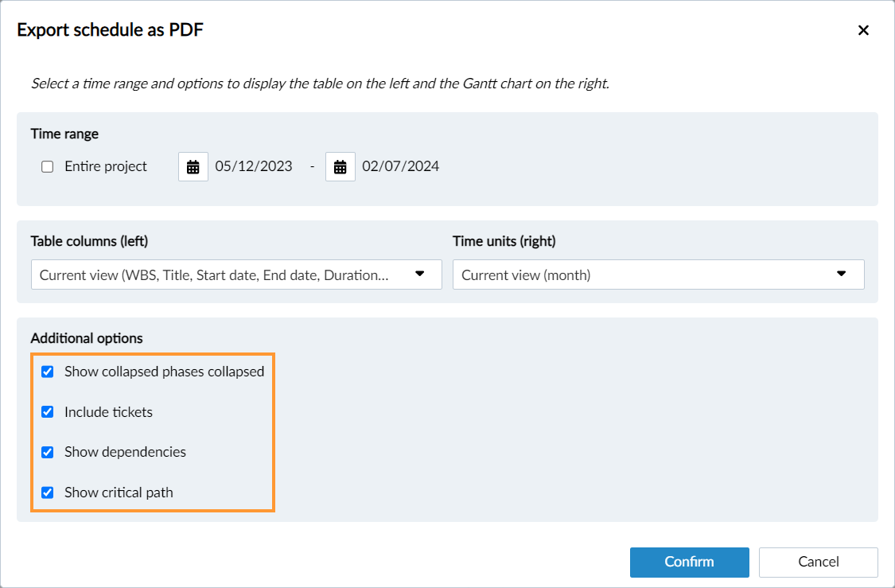Click the end date 02/07/2024 field

(x=400, y=167)
